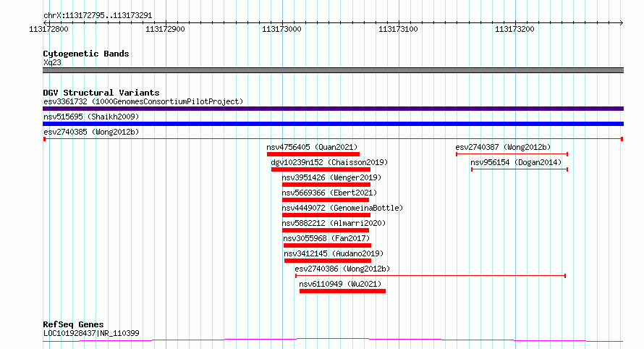Screen dimensions: 644x349
Task: Click the red bar under nsv3412145
Action: (x=328, y=261)
